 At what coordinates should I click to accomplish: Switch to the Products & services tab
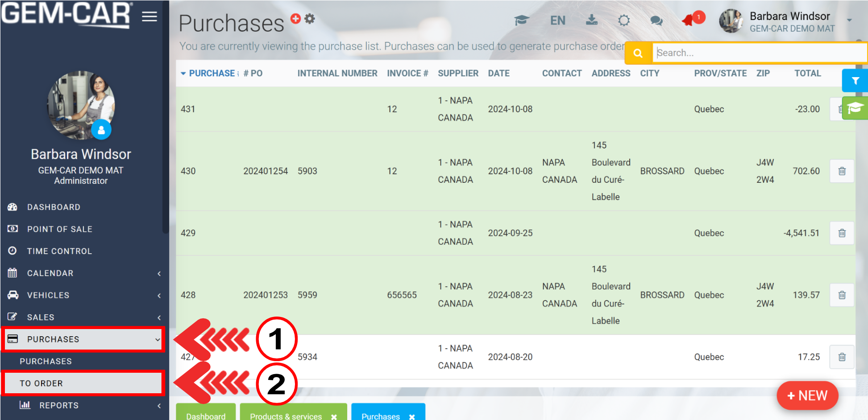click(286, 416)
